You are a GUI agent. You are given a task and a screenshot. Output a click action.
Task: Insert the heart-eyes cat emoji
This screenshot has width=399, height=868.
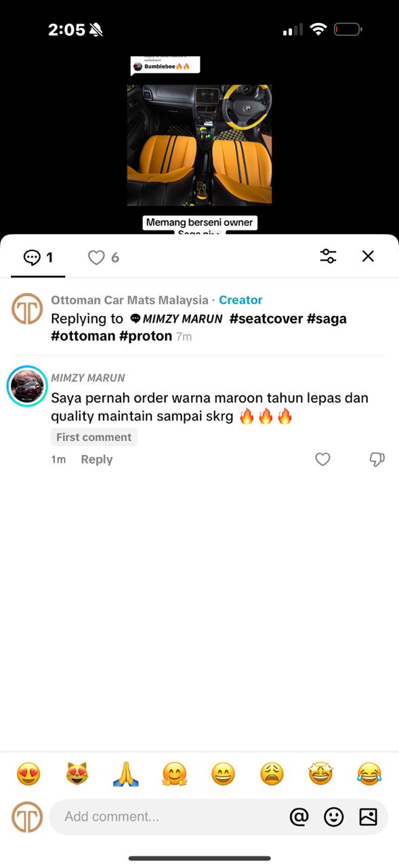point(77,774)
